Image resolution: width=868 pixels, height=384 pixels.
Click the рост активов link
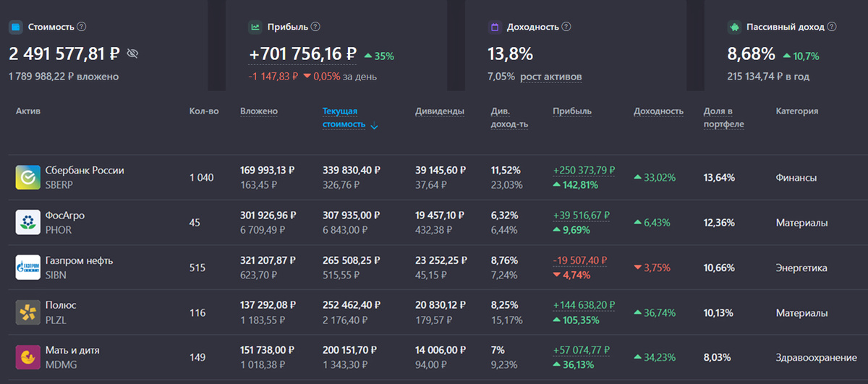pos(551,77)
